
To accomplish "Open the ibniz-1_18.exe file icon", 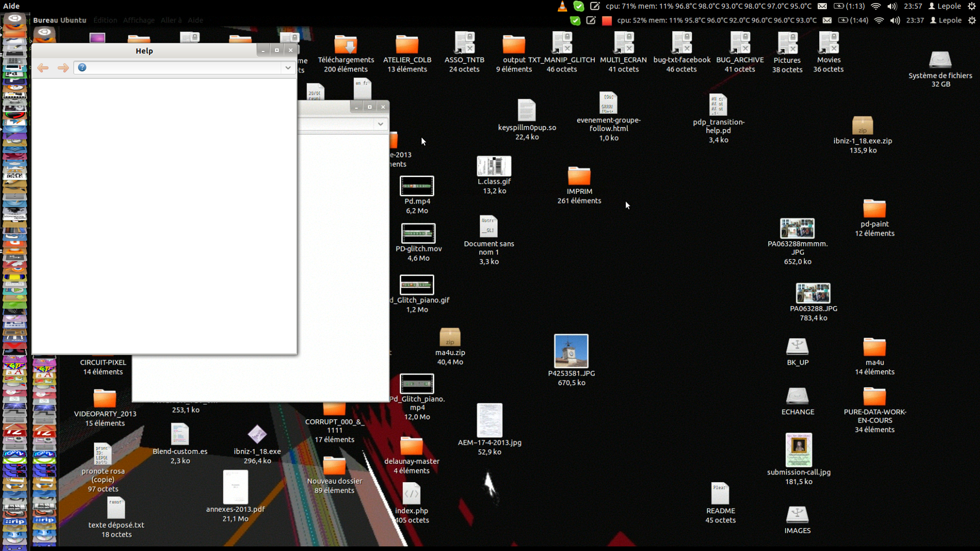I will coord(257,434).
